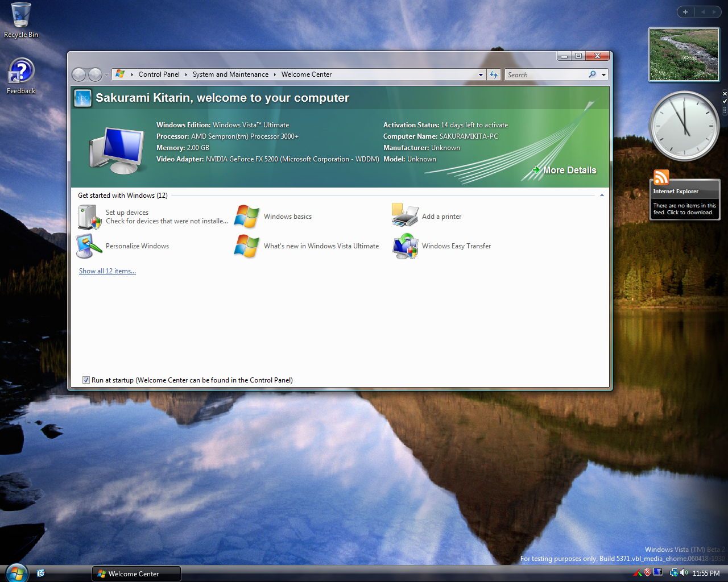
Task: Open Add a printer item
Action: [441, 217]
